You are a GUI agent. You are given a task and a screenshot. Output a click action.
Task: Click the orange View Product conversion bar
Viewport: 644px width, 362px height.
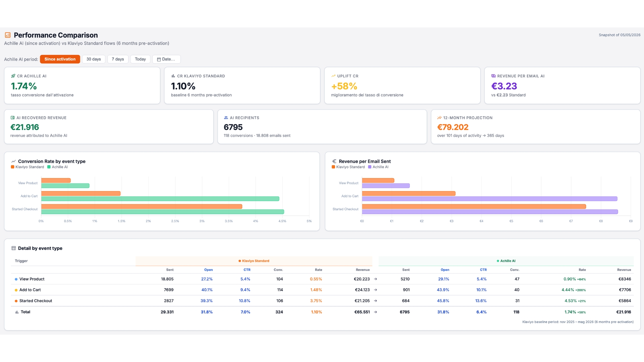pyautogui.click(x=56, y=180)
